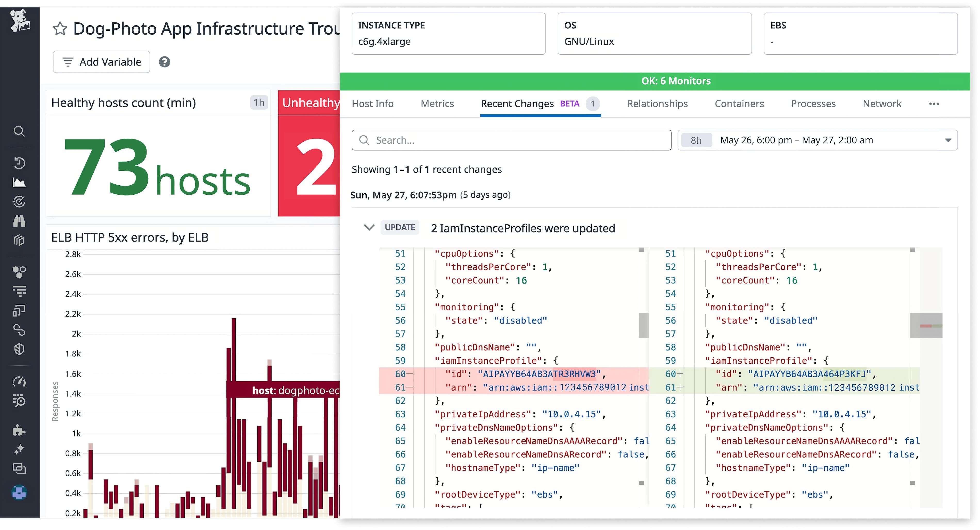Click the help question mark icon
Screen dimensions: 980x530
(x=164, y=62)
